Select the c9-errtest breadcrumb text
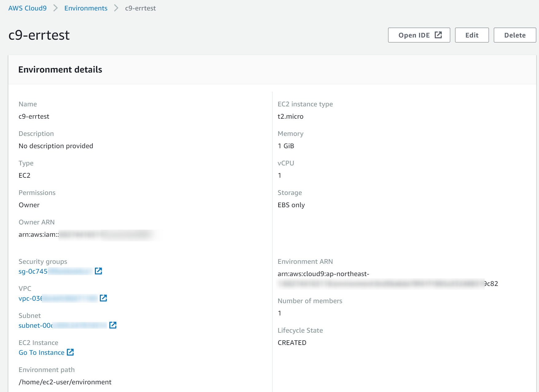 click(140, 8)
